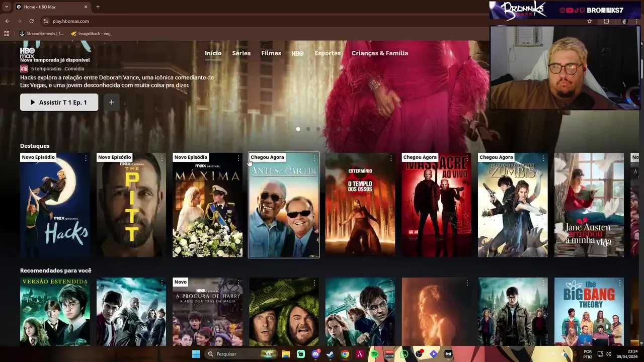Screen dimensions: 644x362
Task: Expand the tab search chevron
Action: coord(7,7)
